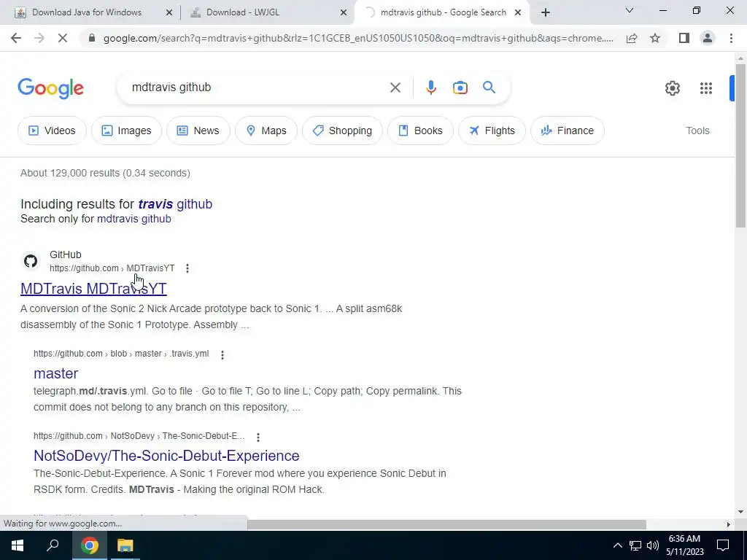Screen dimensions: 747x560
Task: Open the master result link
Action: point(55,373)
